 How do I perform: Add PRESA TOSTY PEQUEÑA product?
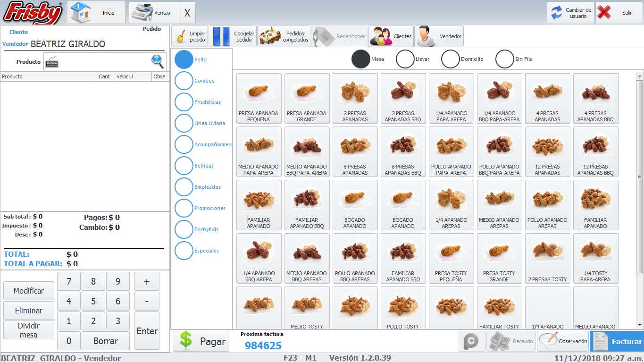point(451,258)
